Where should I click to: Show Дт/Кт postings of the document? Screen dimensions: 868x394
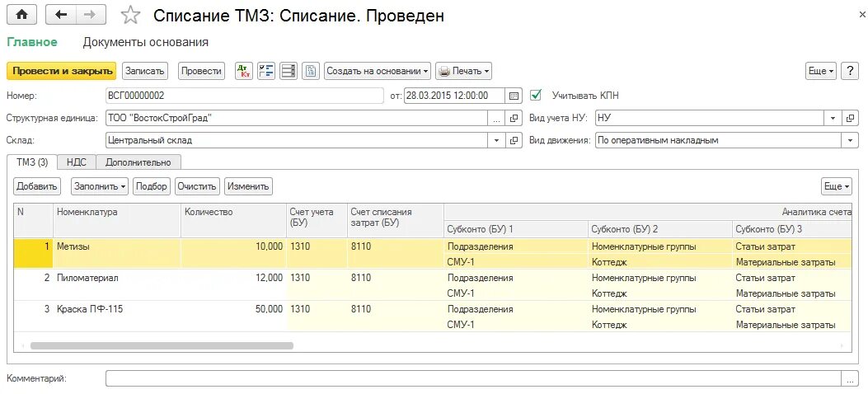coord(243,71)
